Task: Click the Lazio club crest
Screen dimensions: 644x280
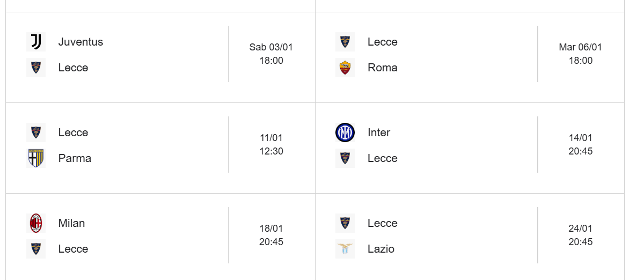Action: [345, 249]
